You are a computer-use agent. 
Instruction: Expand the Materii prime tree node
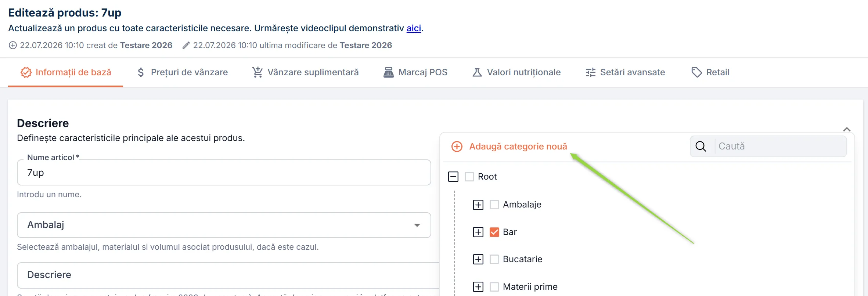pos(478,287)
